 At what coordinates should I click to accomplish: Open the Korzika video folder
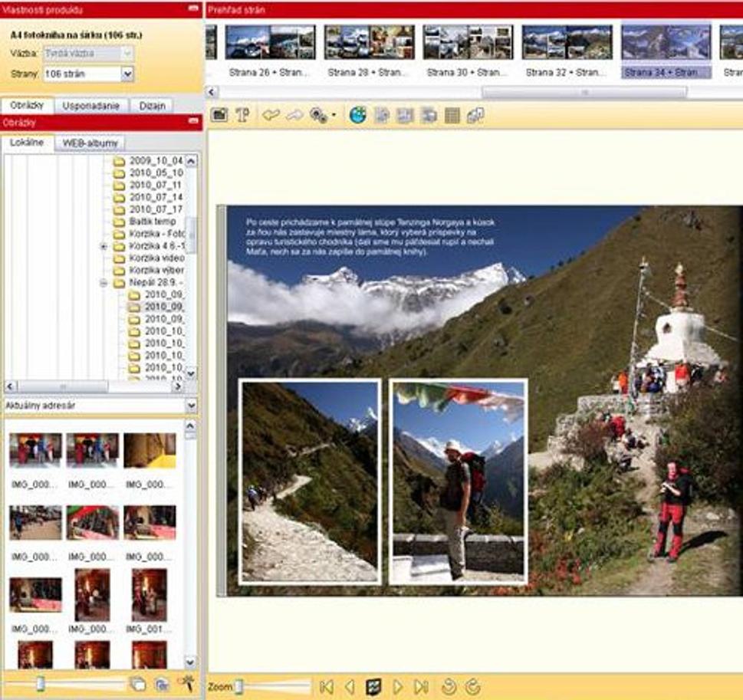(149, 258)
